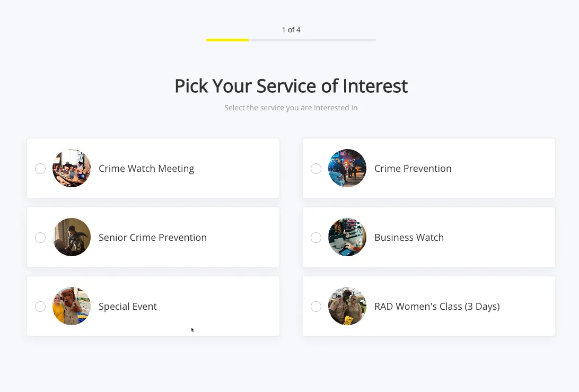Select the Crime Watch Meeting radio button
The height and width of the screenshot is (392, 579).
(40, 168)
